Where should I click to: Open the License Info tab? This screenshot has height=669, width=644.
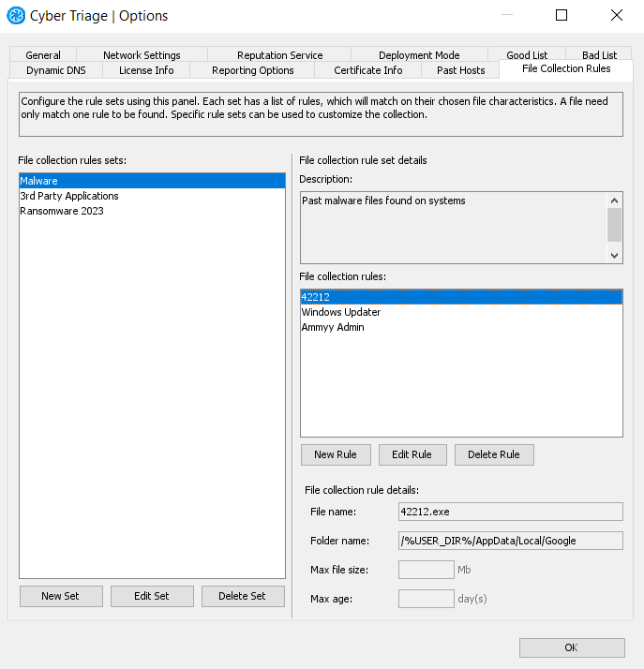146,70
